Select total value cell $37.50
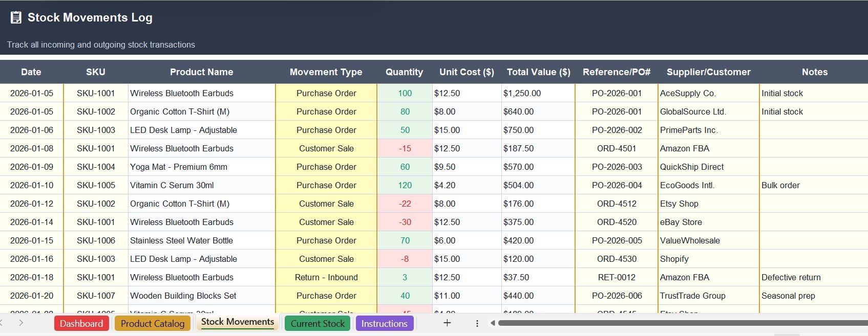Screen dimensions: 868x336 [x=539, y=277]
